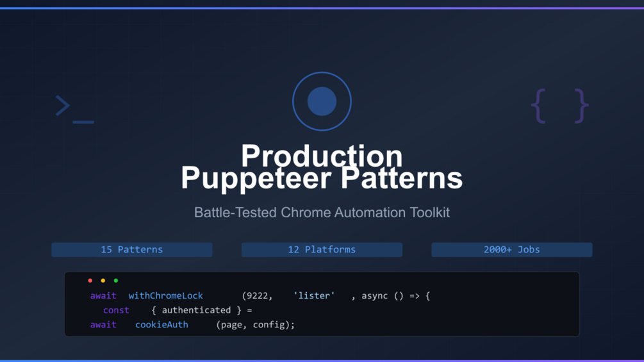Screen dimensions: 644x362
Task: Click the "const" keyword in code
Action: coord(116,310)
